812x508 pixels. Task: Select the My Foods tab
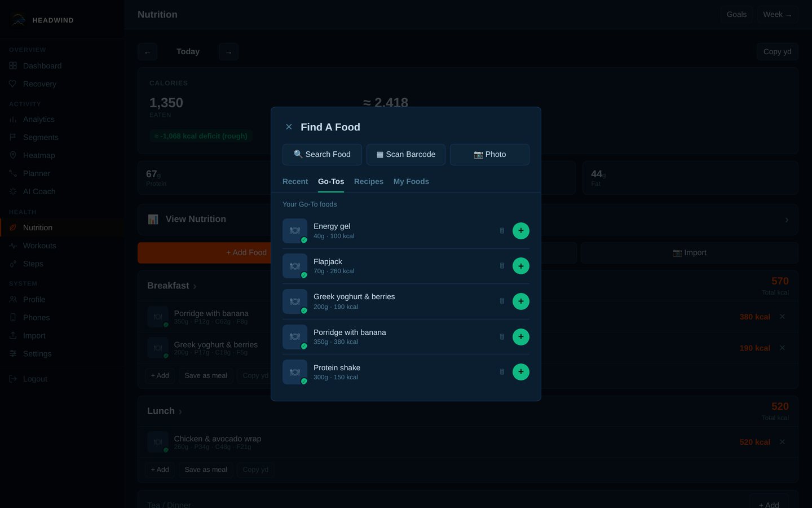(411, 182)
